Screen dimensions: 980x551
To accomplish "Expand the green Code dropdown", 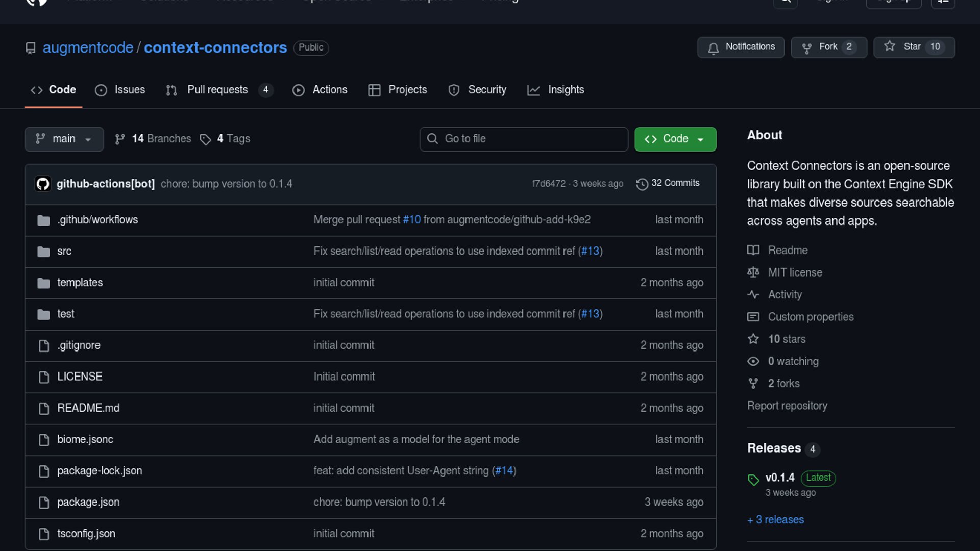I will click(675, 139).
